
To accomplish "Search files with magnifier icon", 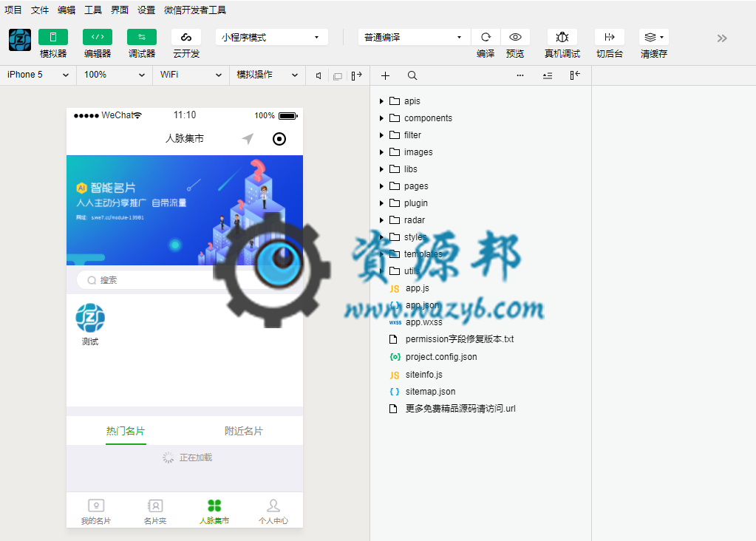I will pos(412,75).
